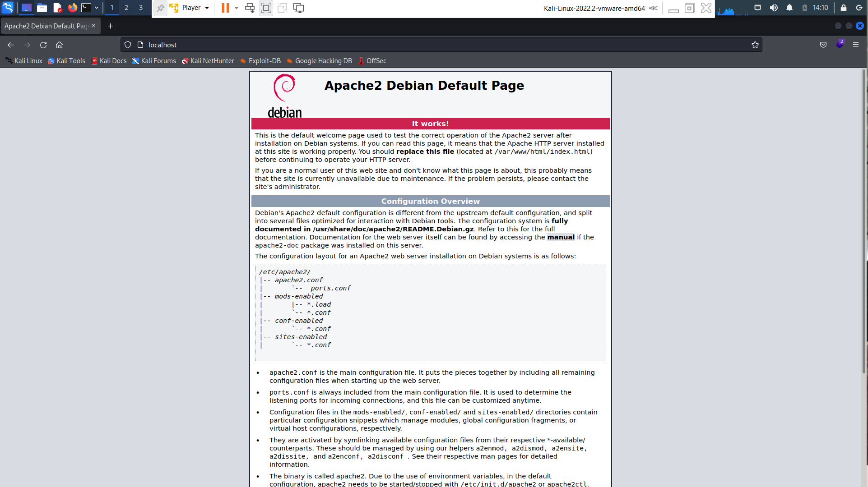Screen dimensions: 868x487
Task: Open the Kali NetHunter bookmark
Action: point(208,61)
